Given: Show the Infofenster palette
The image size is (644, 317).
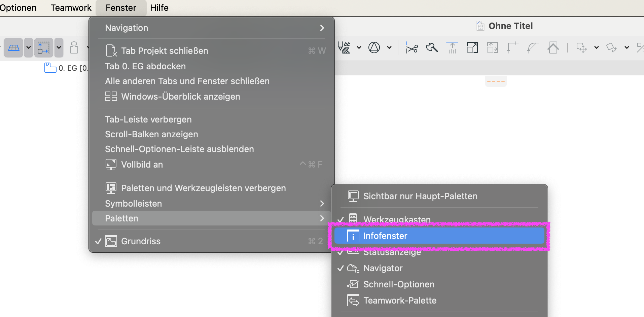Looking at the screenshot, I should pos(439,236).
